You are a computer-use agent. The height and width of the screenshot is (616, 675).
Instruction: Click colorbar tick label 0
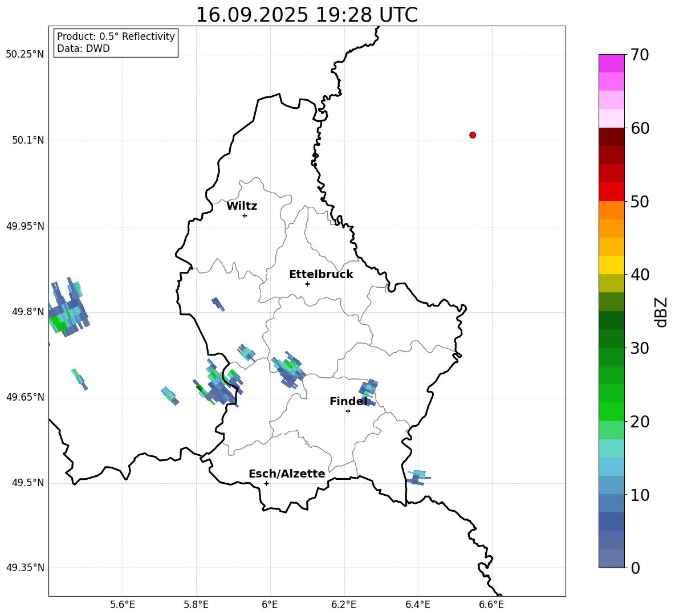635,568
